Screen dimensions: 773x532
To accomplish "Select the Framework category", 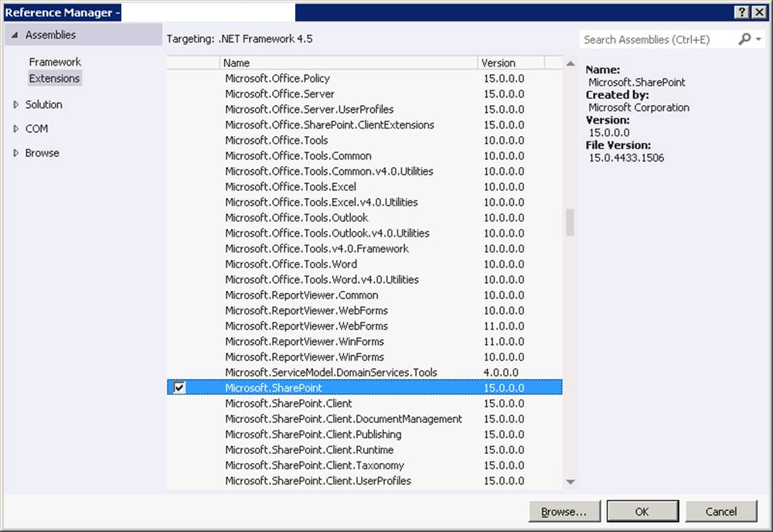I will 55,62.
